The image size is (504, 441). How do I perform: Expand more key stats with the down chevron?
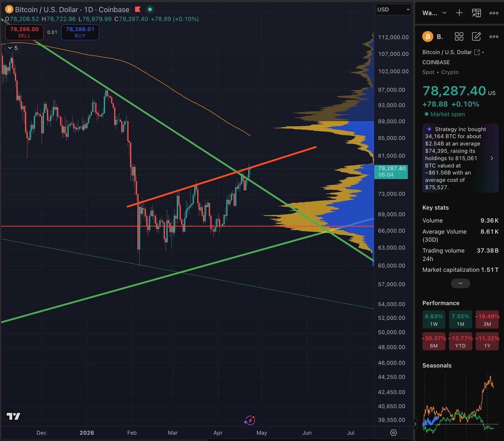pyautogui.click(x=460, y=283)
